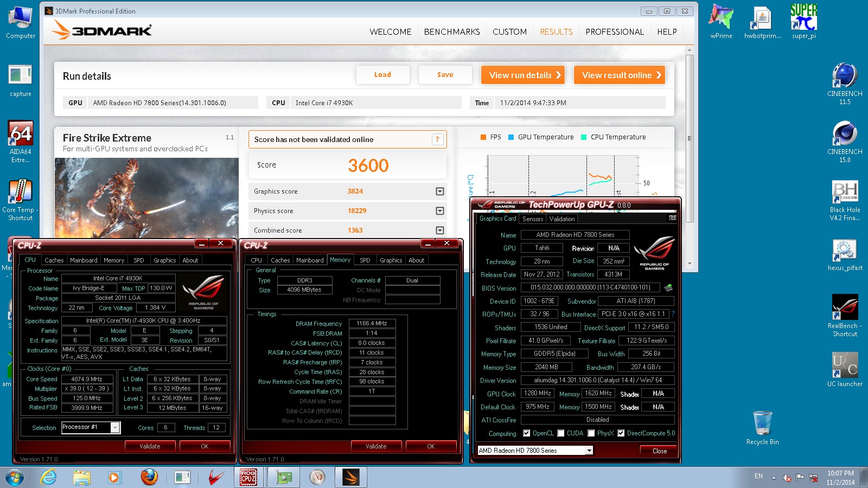Screen dimensions: 868x488
Task: Expand Combined score details
Action: pos(440,230)
